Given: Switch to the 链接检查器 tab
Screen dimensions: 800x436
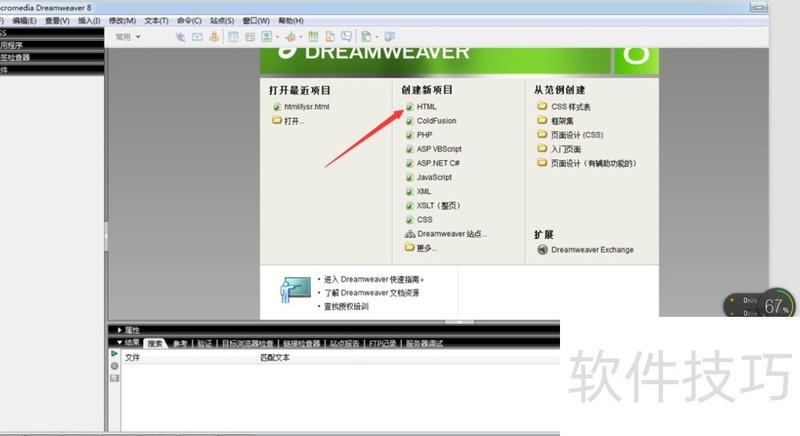Looking at the screenshot, I should coord(302,343).
